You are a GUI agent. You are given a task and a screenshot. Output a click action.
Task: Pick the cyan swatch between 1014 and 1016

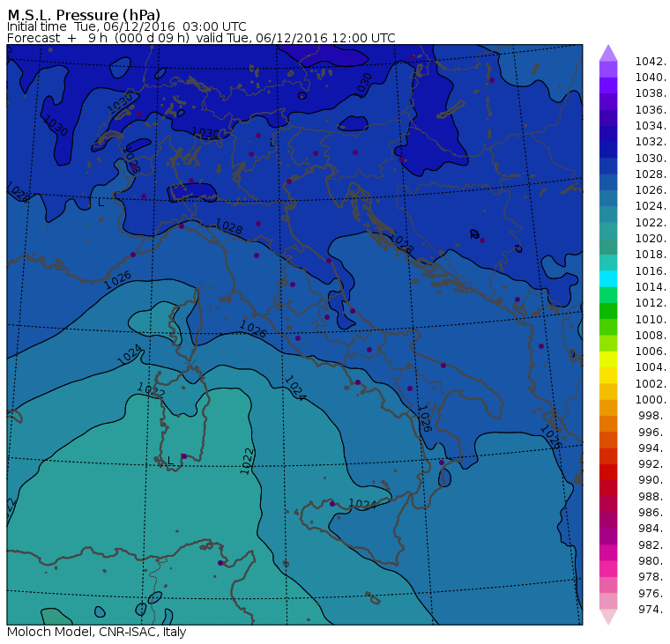608,279
